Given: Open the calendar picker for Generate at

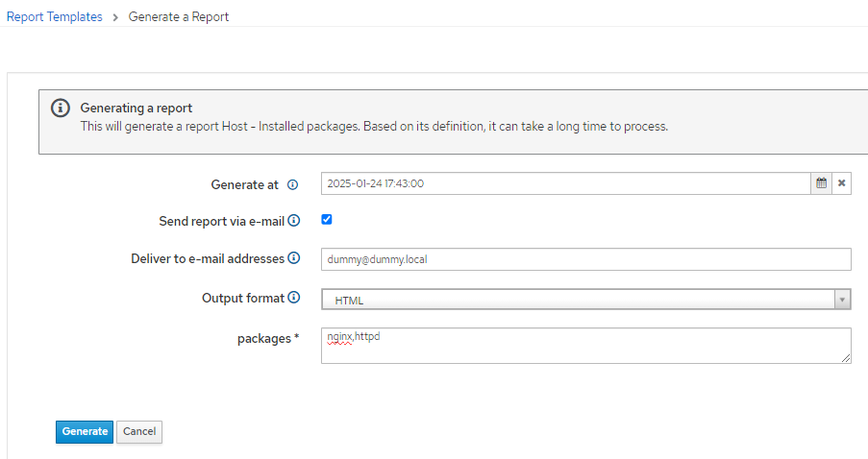Looking at the screenshot, I should 822,183.
